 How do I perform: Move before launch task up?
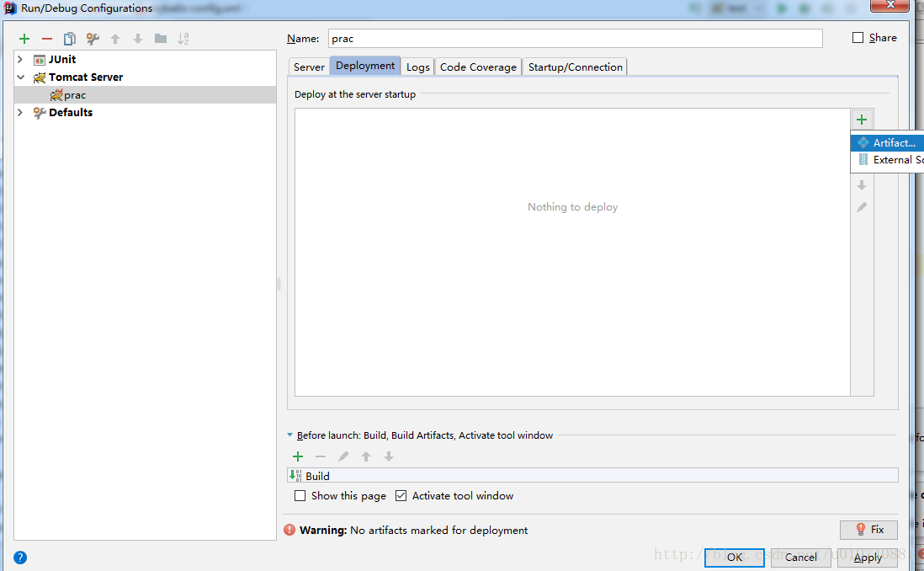(366, 456)
